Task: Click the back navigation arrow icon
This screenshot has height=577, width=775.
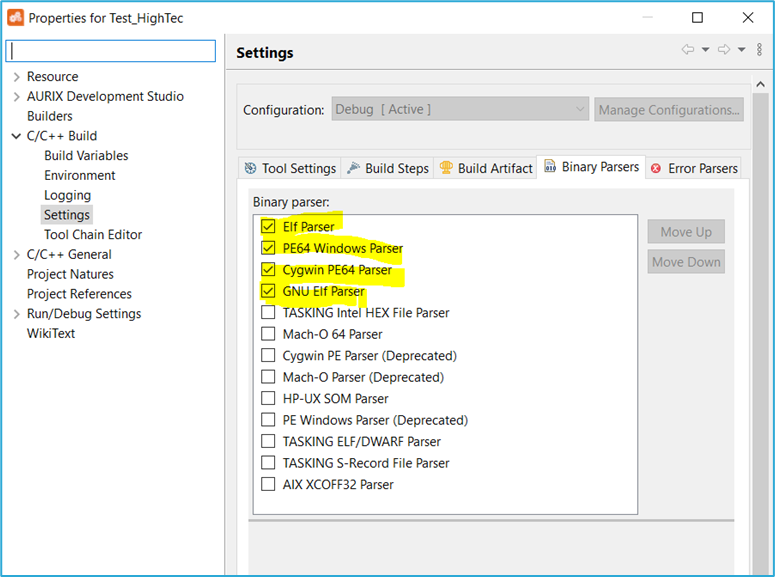Action: click(688, 49)
